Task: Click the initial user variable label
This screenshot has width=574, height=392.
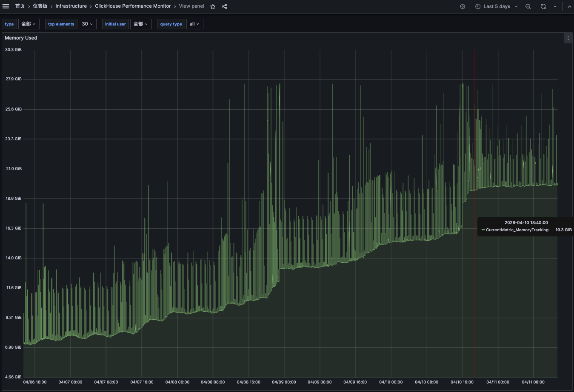Action: click(x=115, y=24)
